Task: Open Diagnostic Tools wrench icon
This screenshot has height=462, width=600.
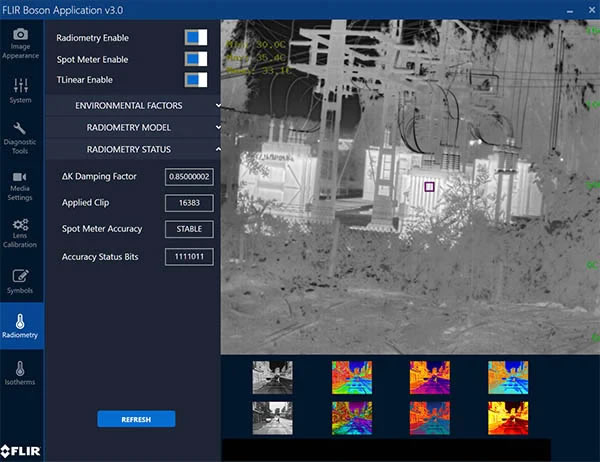Action: (x=21, y=130)
